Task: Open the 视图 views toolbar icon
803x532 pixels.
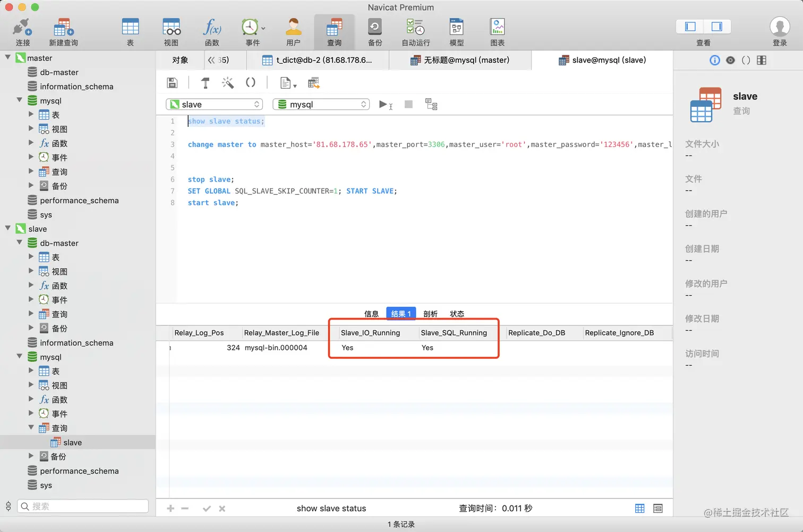Action: point(171,32)
